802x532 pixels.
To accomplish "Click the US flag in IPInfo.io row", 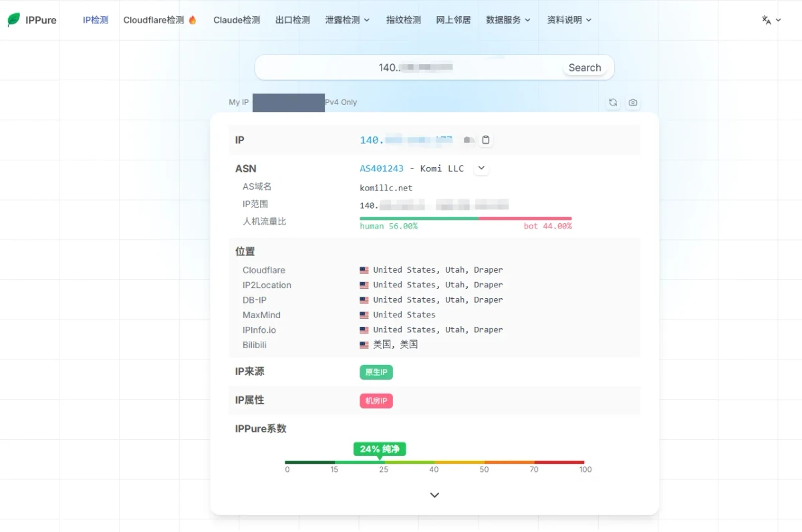I will [364, 329].
